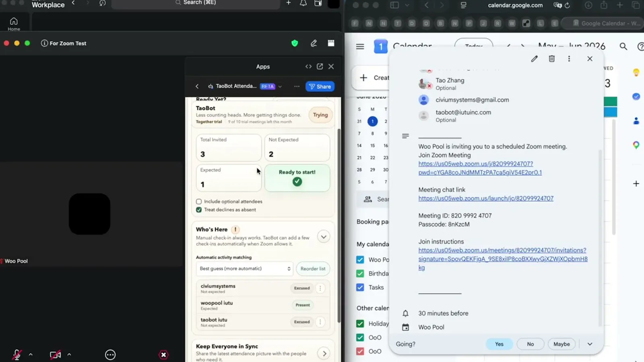Open options menu for civiumsystems row
The image size is (644, 362).
pos(320,288)
